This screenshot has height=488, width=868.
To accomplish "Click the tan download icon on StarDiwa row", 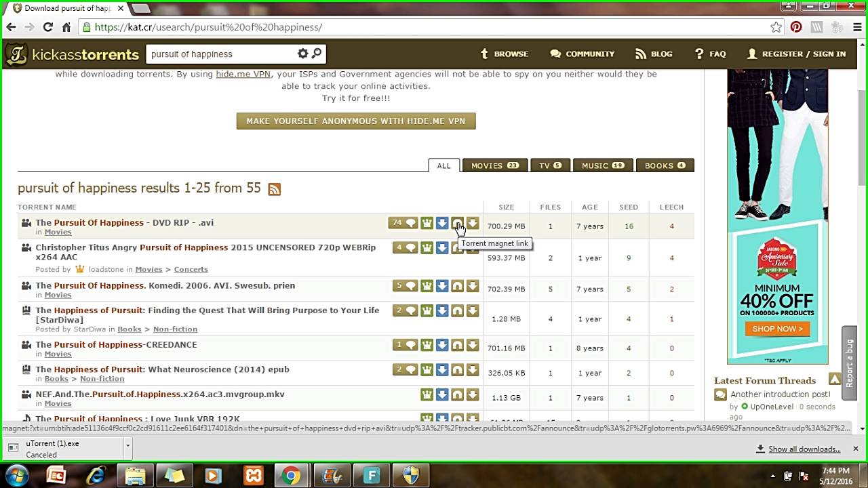I will 473,311.
